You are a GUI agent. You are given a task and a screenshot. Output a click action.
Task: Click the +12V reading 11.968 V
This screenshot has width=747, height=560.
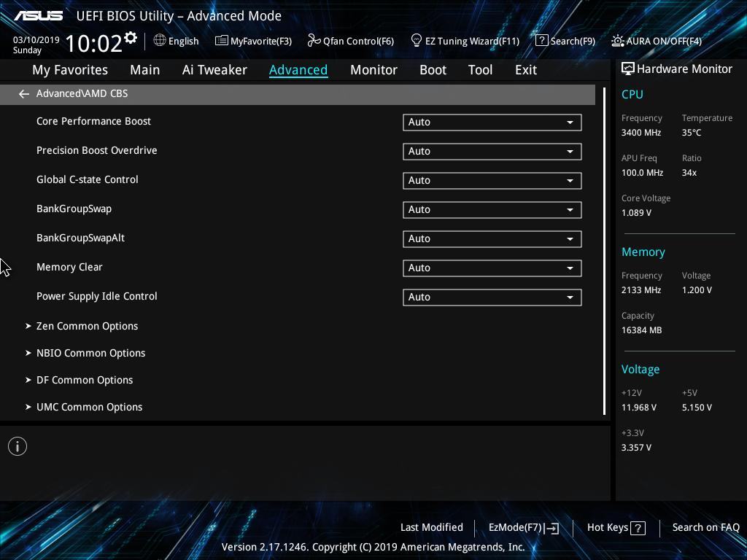tap(639, 408)
